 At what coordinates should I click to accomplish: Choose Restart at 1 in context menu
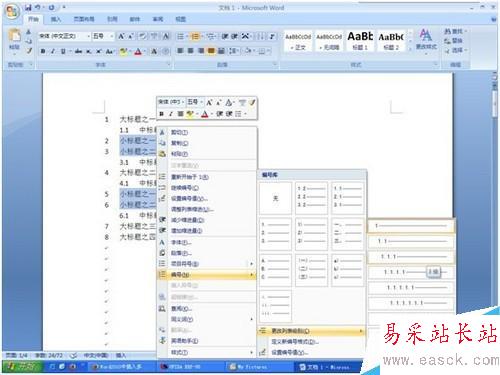pyautogui.click(x=207, y=177)
